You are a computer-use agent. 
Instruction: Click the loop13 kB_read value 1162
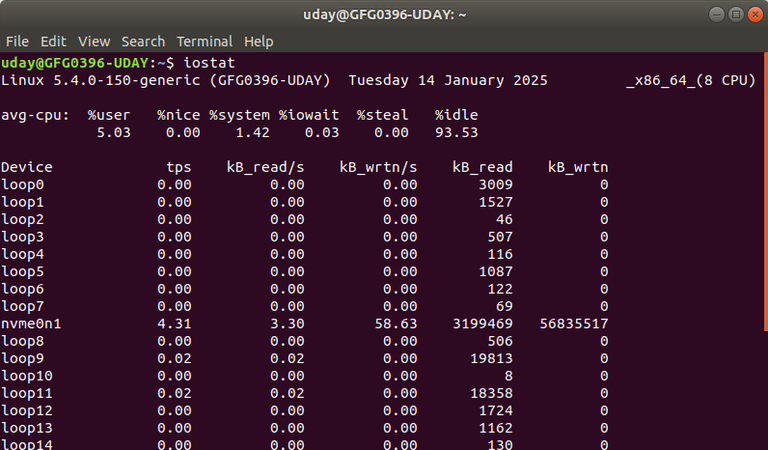click(496, 428)
